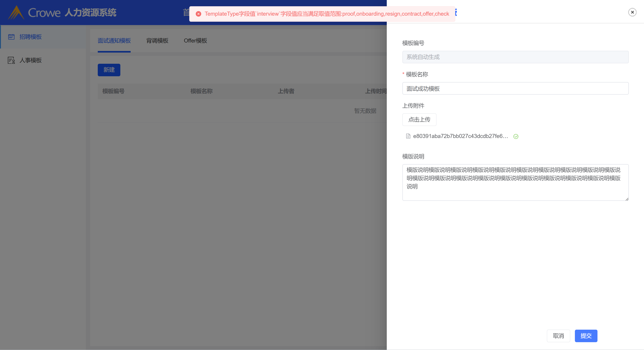Image resolution: width=644 pixels, height=350 pixels.
Task: Open the Offer模板 tab
Action: pyautogui.click(x=195, y=40)
